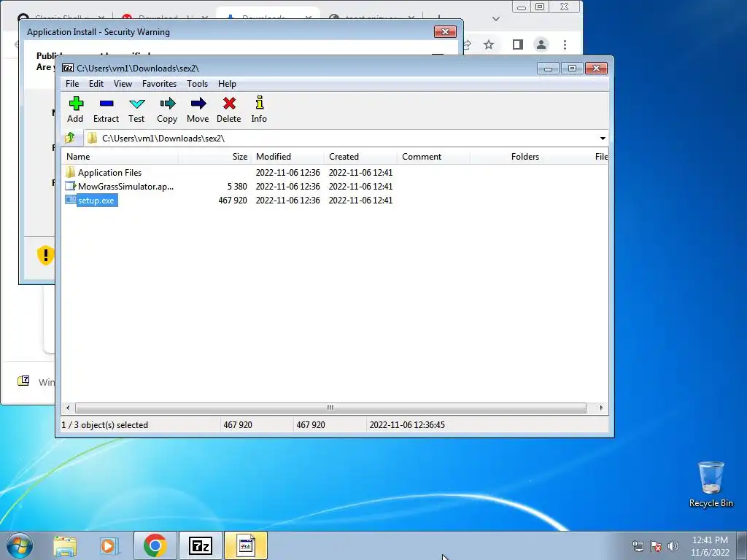
Task: Open the File menu
Action: 72,84
